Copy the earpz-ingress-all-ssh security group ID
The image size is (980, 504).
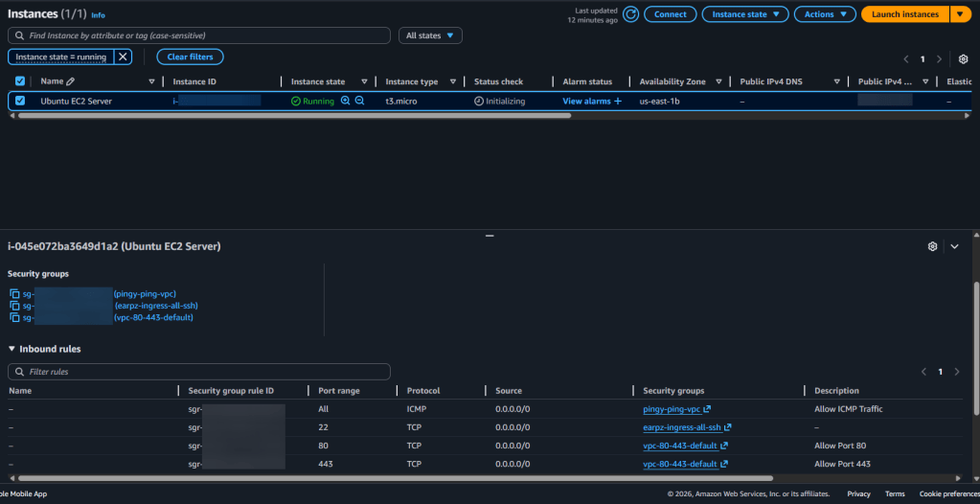[14, 306]
